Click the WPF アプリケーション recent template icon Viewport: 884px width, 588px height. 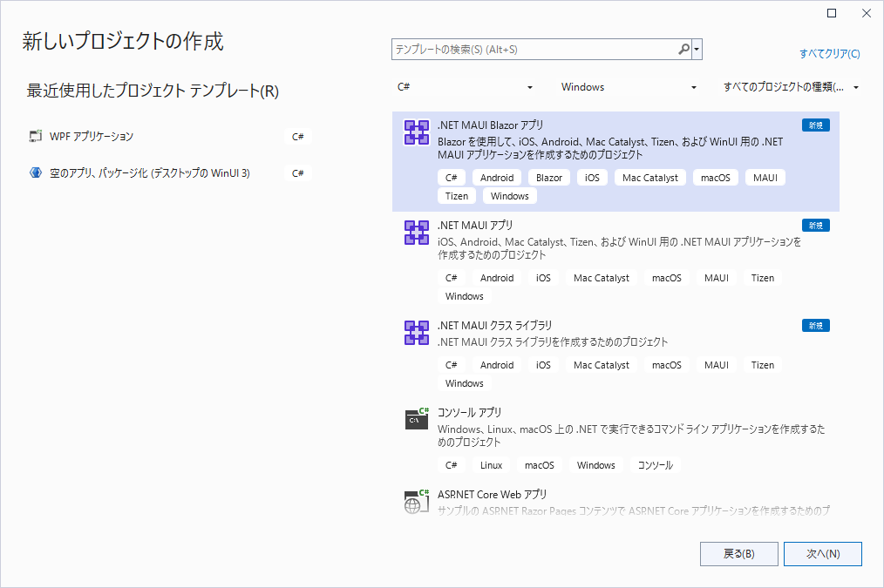pos(36,136)
